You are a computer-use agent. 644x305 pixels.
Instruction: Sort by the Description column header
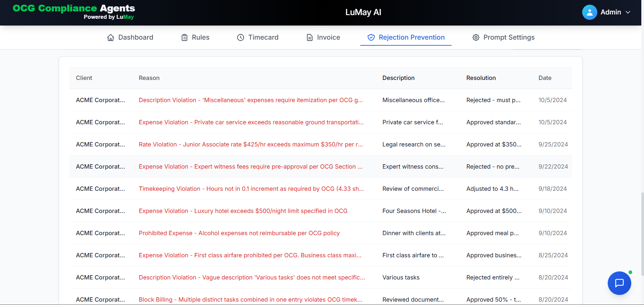399,78
